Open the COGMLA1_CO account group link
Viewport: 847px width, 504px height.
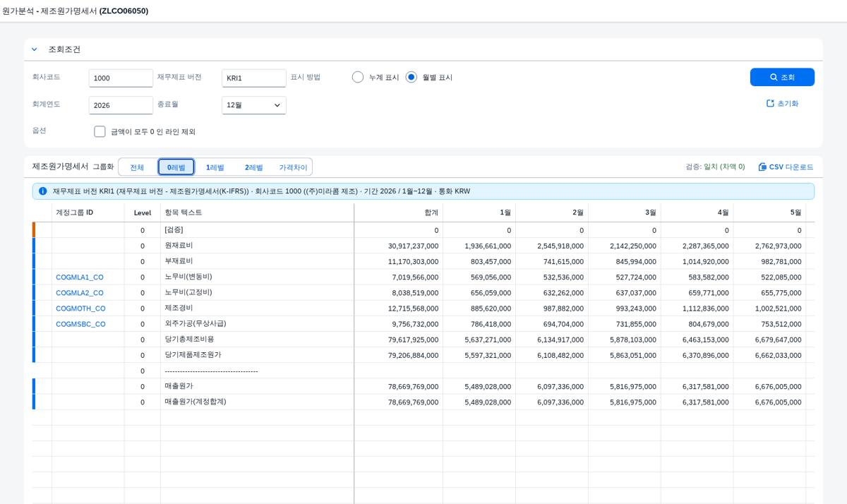(x=80, y=277)
